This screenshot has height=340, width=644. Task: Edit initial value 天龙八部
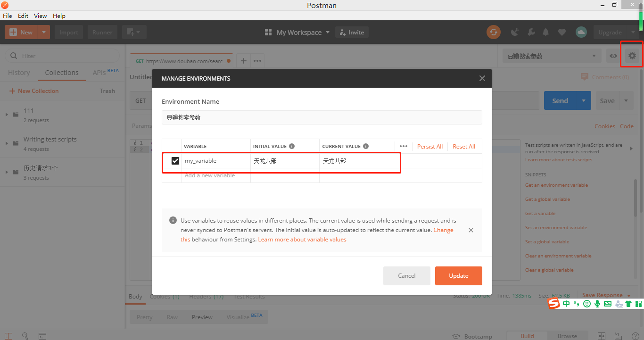tap(285, 161)
